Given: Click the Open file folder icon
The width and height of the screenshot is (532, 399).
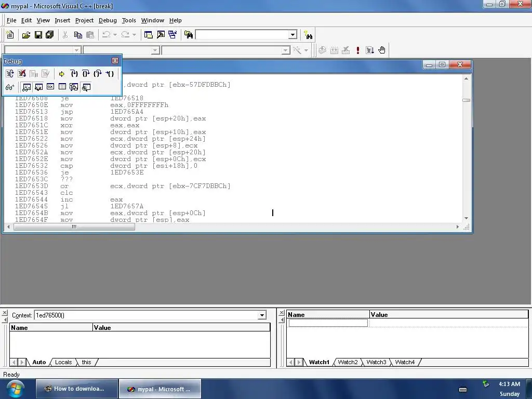Looking at the screenshot, I should pos(26,35).
